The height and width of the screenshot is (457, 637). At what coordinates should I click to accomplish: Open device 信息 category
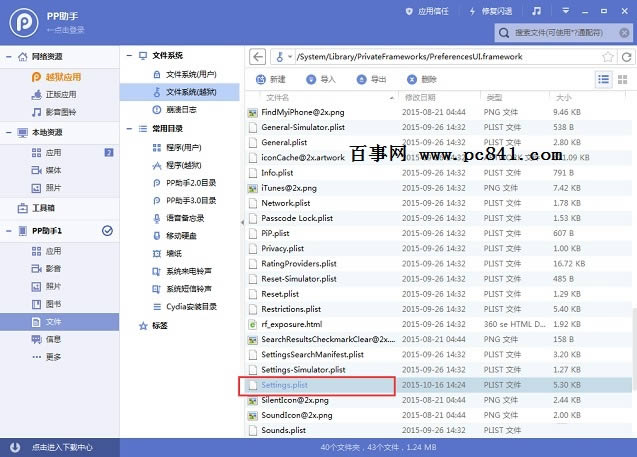(46, 339)
